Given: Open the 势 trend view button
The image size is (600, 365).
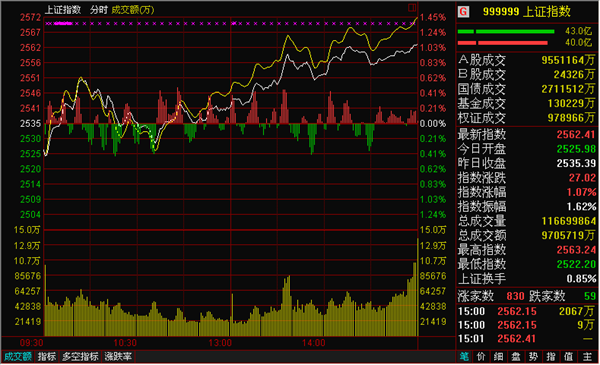Looking at the screenshot, I should [533, 357].
